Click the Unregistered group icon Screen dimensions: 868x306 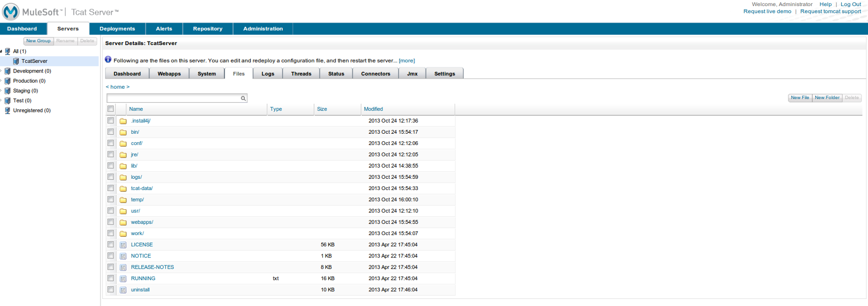click(8, 110)
